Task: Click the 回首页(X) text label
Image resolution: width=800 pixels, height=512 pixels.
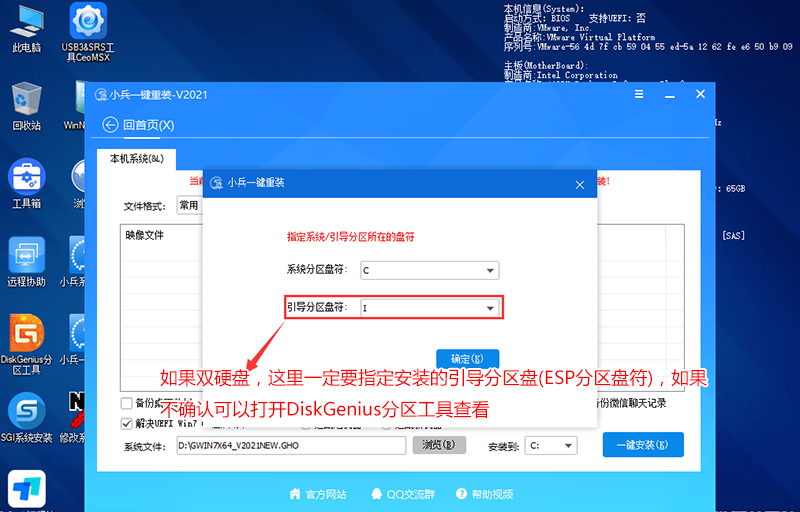Action: pyautogui.click(x=148, y=125)
